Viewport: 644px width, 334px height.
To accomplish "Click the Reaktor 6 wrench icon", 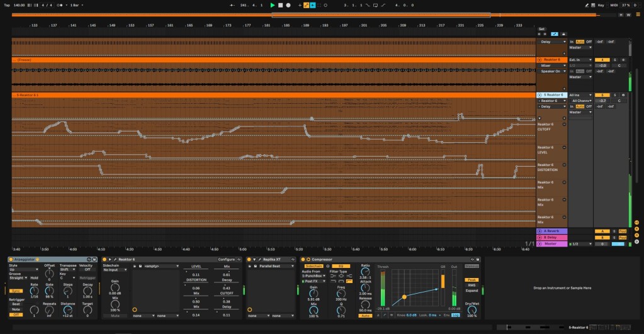I will [x=115, y=259].
